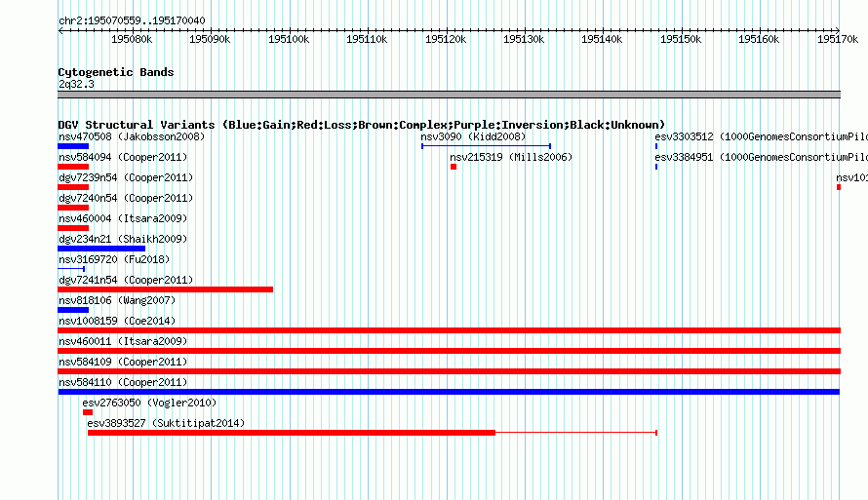Click red bar under dgv7240n54
Screen dimensions: 868x500
click(x=73, y=208)
